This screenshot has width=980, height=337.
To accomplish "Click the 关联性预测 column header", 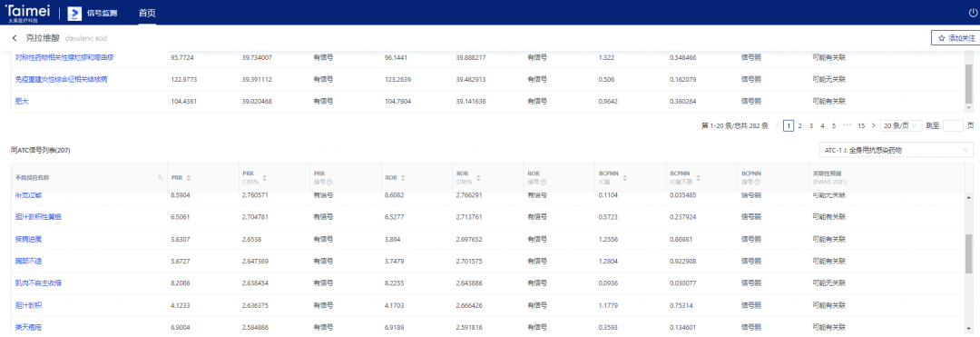I will (830, 178).
